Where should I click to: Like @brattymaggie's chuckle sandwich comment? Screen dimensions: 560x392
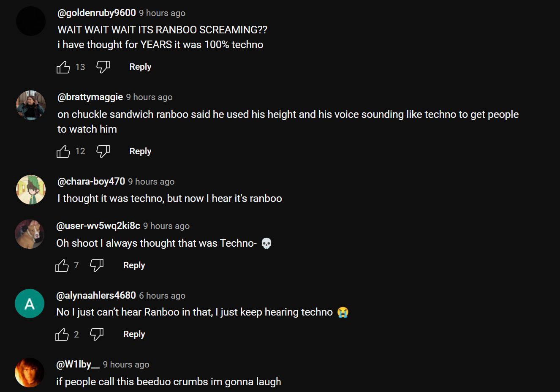(63, 152)
